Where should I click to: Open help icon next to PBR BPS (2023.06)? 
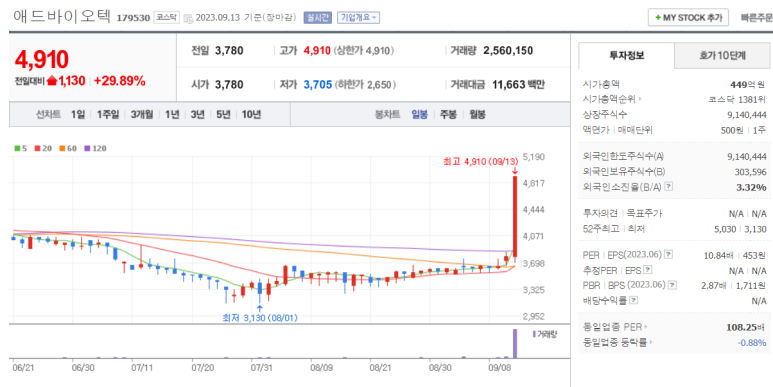click(672, 285)
